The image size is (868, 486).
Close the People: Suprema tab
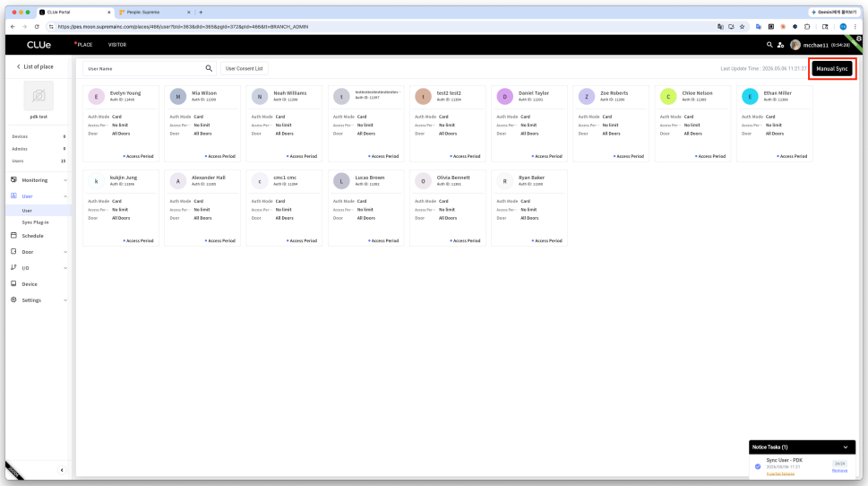pos(189,13)
